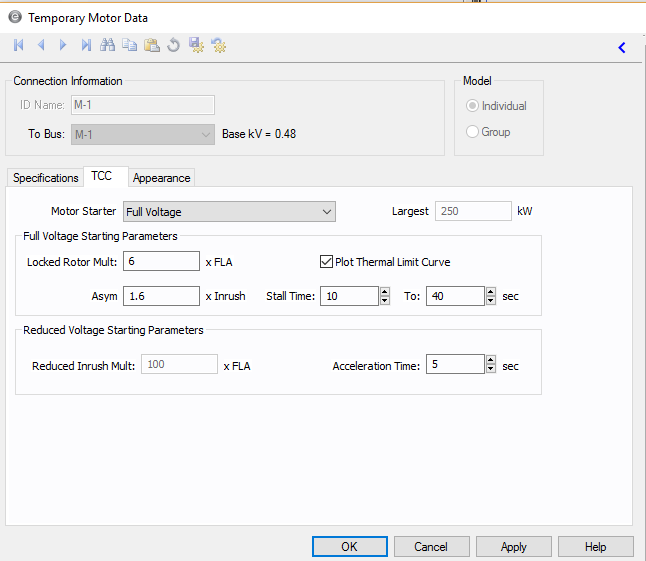Screen dimensions: 646x561
Task: Click the Paste clipboard icon
Action: [151, 45]
